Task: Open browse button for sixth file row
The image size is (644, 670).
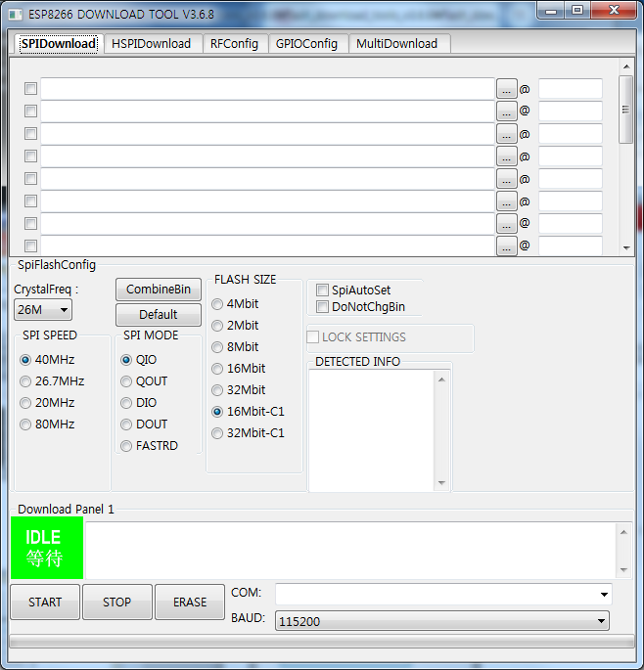Action: pos(507,201)
